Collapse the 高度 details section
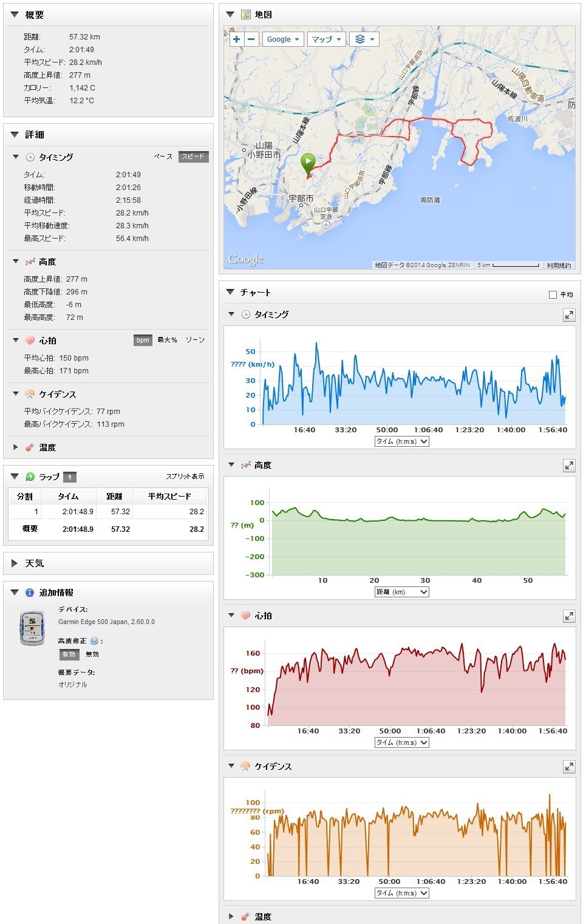Screen dimensions: 586x924 point(16,262)
